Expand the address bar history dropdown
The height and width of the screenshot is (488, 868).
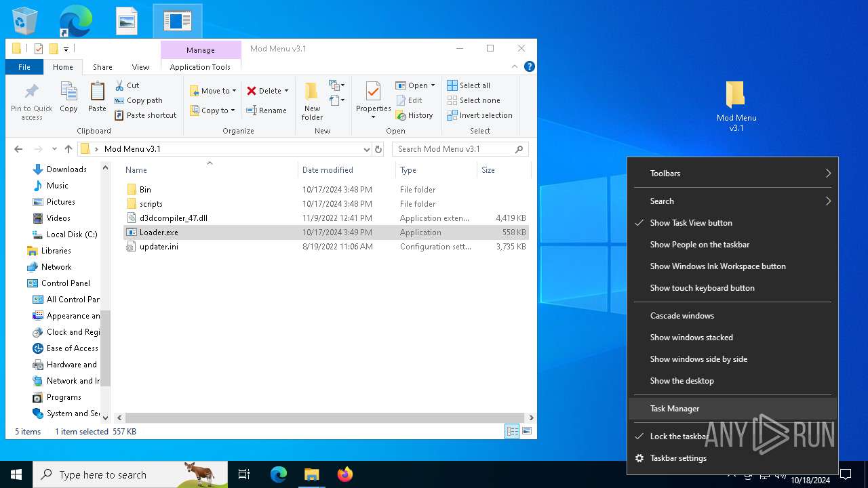click(367, 149)
